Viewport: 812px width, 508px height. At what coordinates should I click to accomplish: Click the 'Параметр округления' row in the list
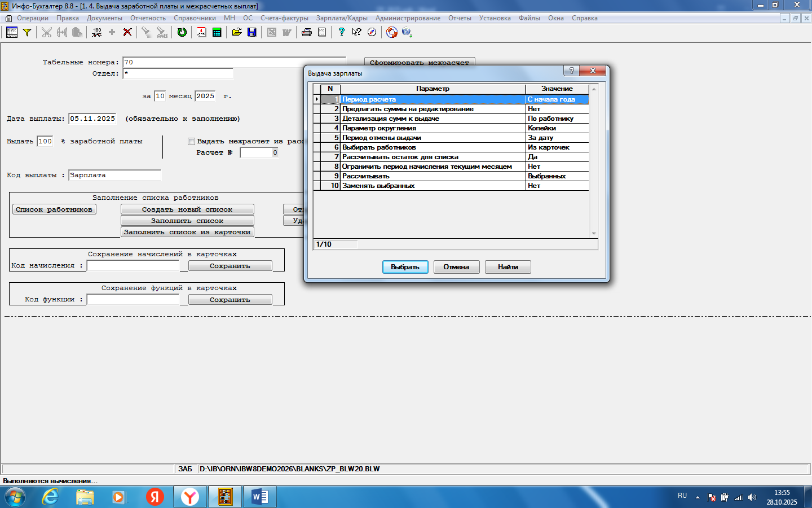coord(433,128)
